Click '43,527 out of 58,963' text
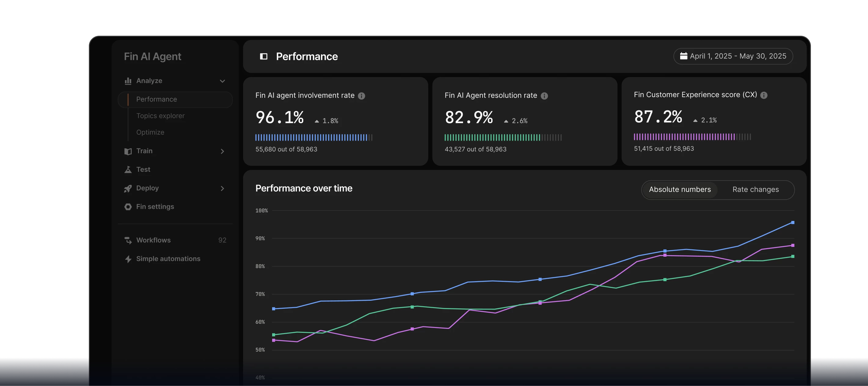The image size is (868, 386). point(476,149)
